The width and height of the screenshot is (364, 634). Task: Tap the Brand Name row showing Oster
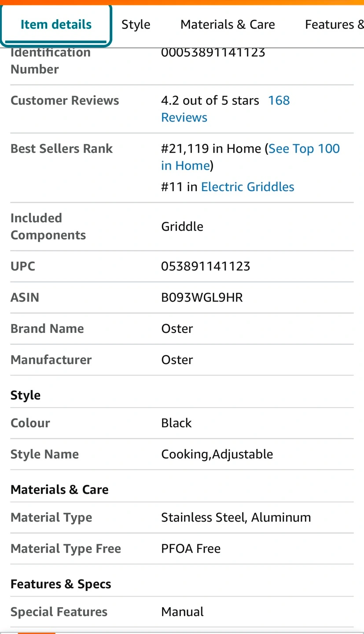[182, 328]
